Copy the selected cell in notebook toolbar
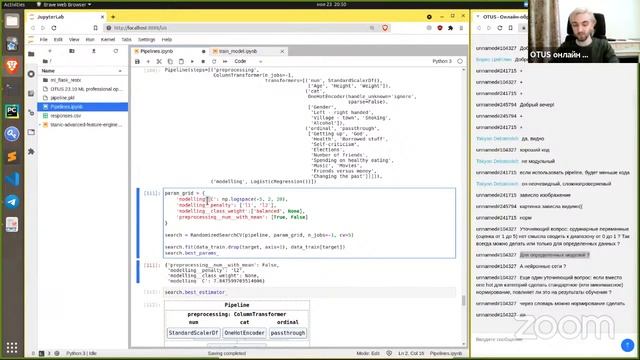The width and height of the screenshot is (640, 360). click(x=170, y=62)
